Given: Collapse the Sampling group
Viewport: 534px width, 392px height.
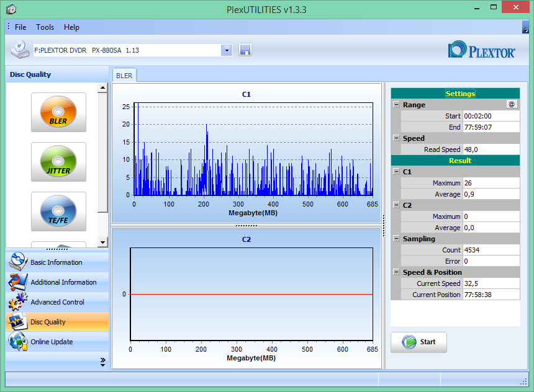Looking at the screenshot, I should pyautogui.click(x=396, y=239).
